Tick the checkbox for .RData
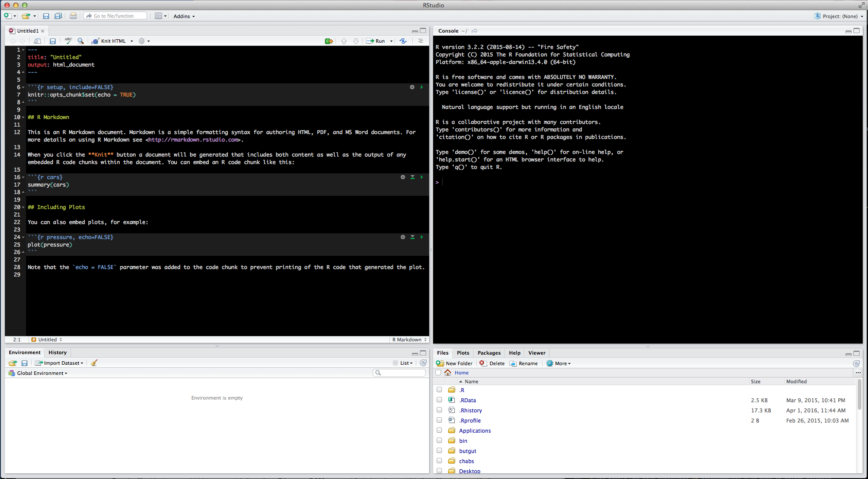 click(x=439, y=400)
